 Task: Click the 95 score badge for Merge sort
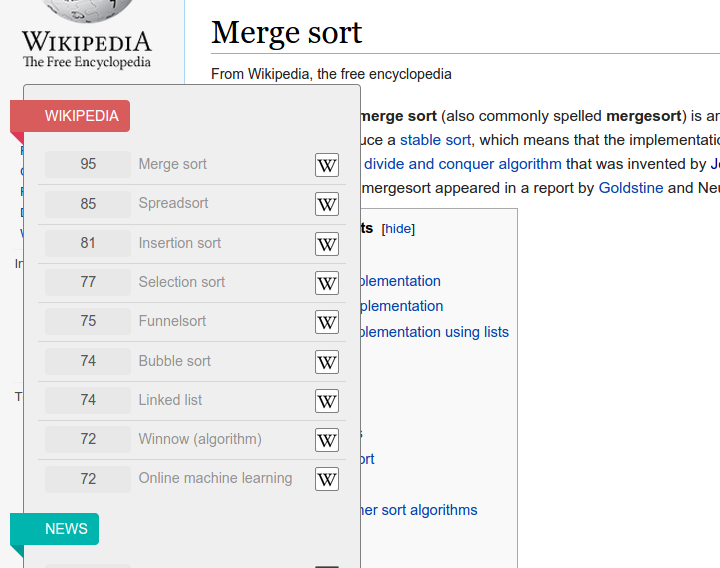[88, 165]
